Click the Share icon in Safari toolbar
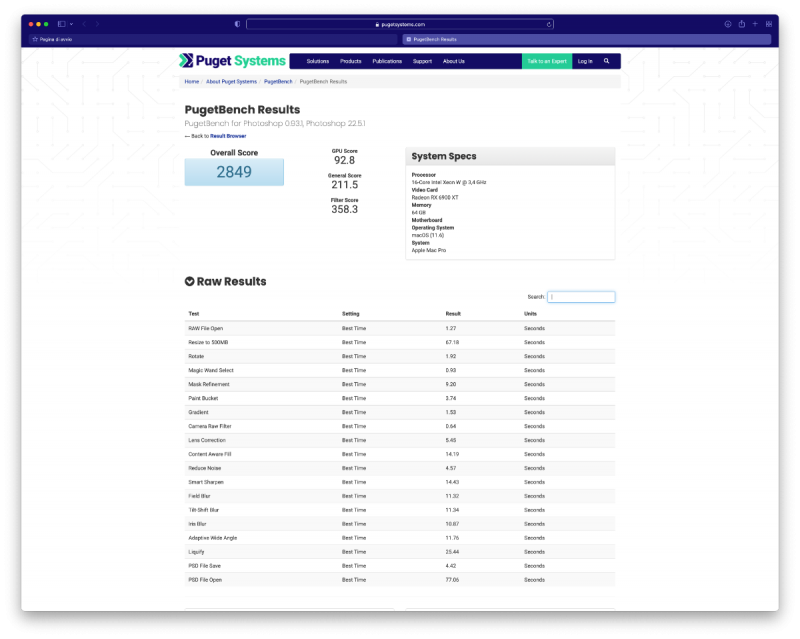The image size is (800, 639). [x=741, y=24]
